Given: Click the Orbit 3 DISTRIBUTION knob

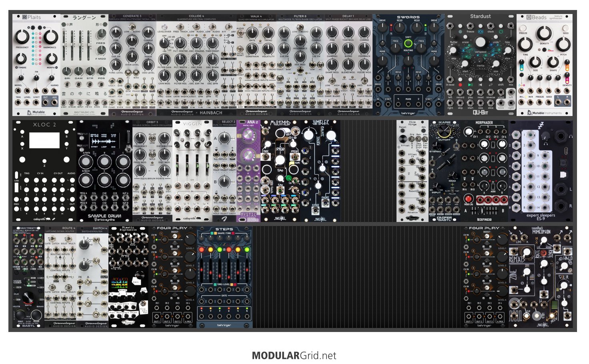Looking at the screenshot, I should click(164, 139).
